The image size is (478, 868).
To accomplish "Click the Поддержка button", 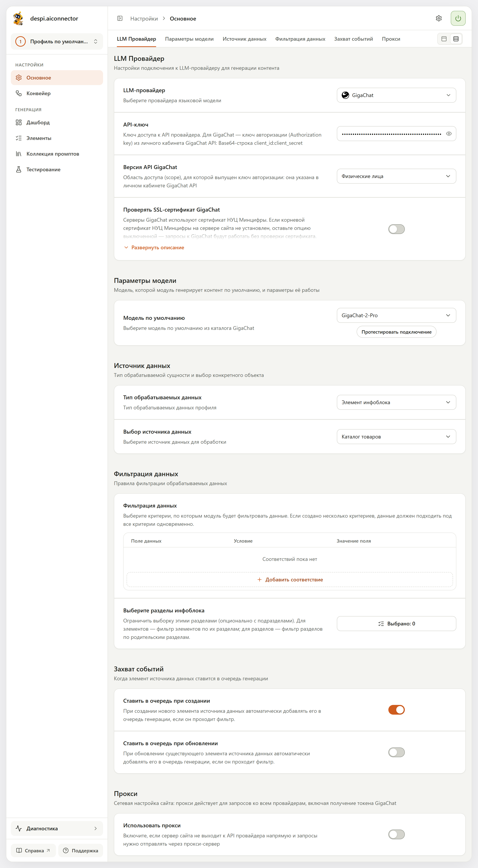I will tap(80, 851).
